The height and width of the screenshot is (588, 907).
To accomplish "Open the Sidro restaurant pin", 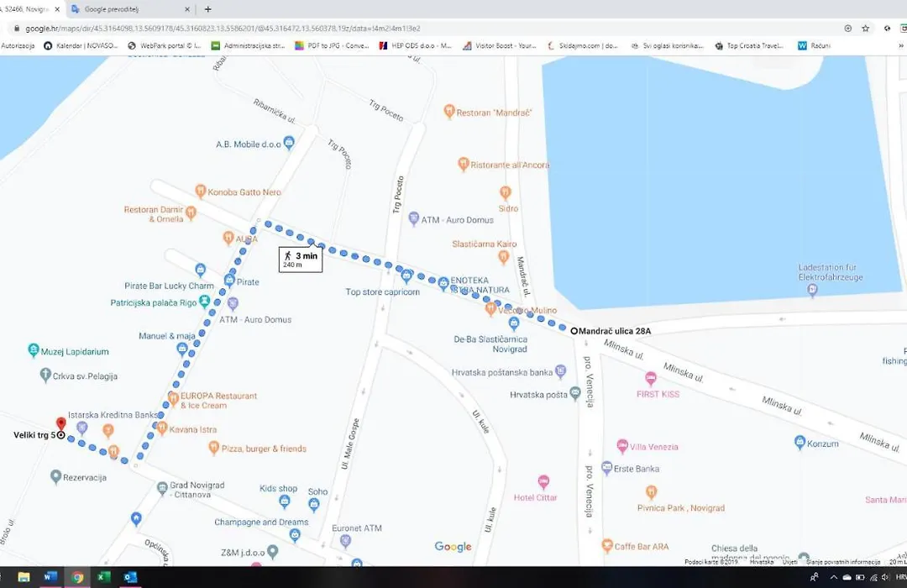I will tap(505, 192).
